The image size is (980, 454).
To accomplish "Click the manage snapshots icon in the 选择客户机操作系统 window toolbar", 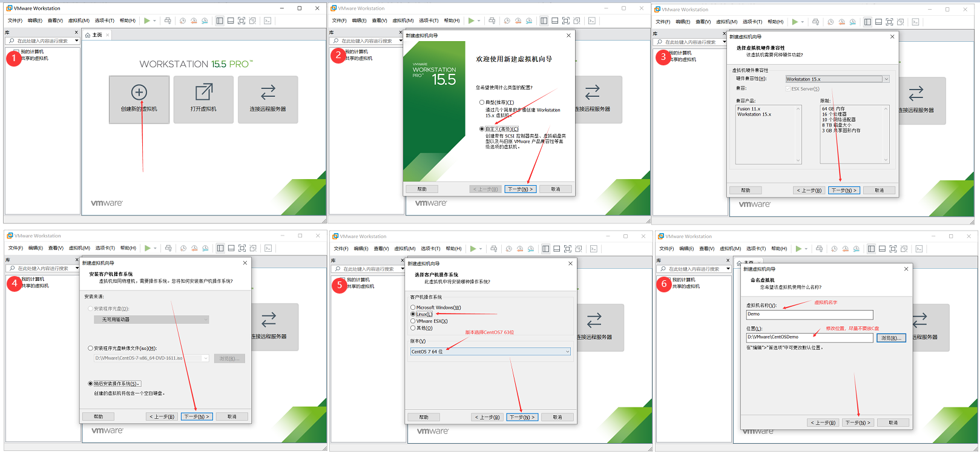I will click(x=531, y=249).
